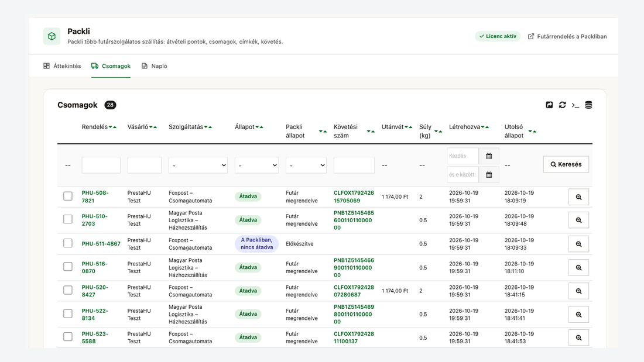Open the Packli állapot filter dropdown
The width and height of the screenshot is (644, 362).
tap(306, 165)
